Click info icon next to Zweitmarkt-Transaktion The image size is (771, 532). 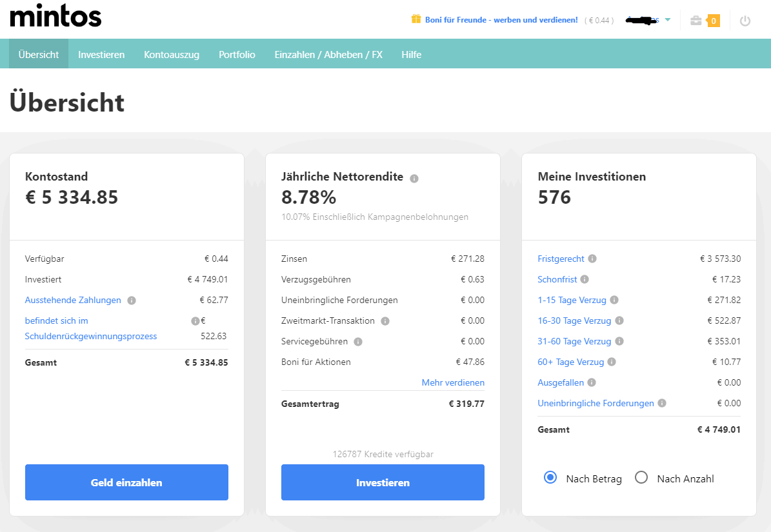(385, 321)
